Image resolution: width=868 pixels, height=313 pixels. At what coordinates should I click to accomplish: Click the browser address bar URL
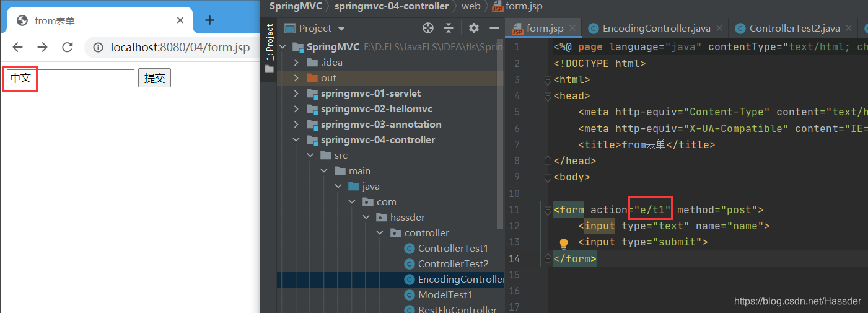(x=180, y=47)
